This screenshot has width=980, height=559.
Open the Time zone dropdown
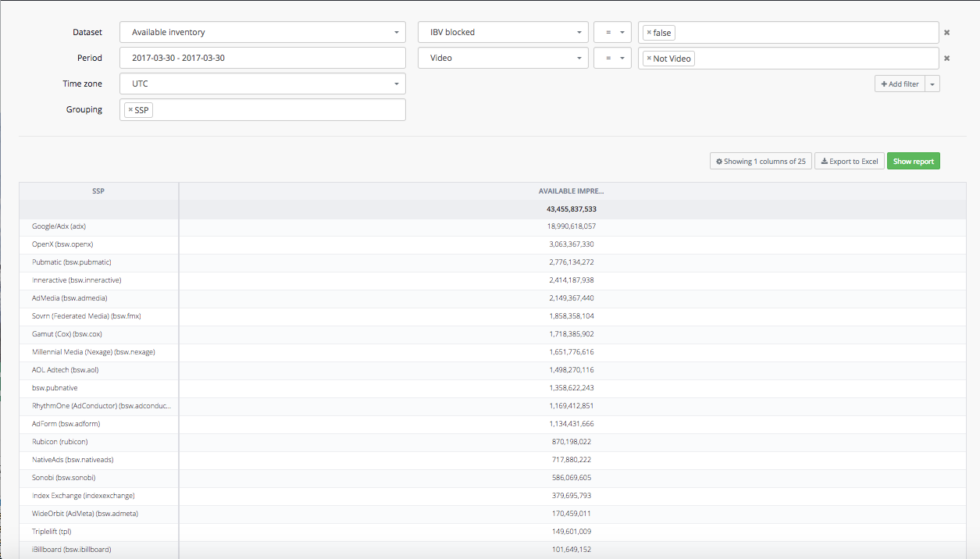tap(262, 84)
